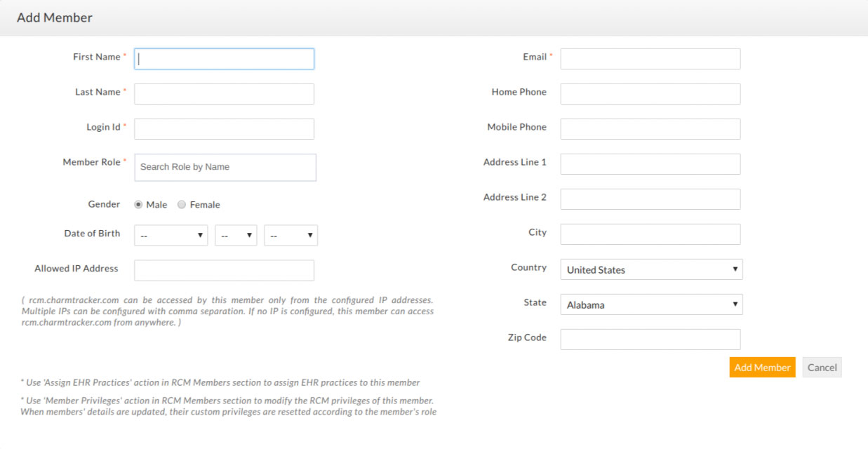Select the Home Phone field

650,94
